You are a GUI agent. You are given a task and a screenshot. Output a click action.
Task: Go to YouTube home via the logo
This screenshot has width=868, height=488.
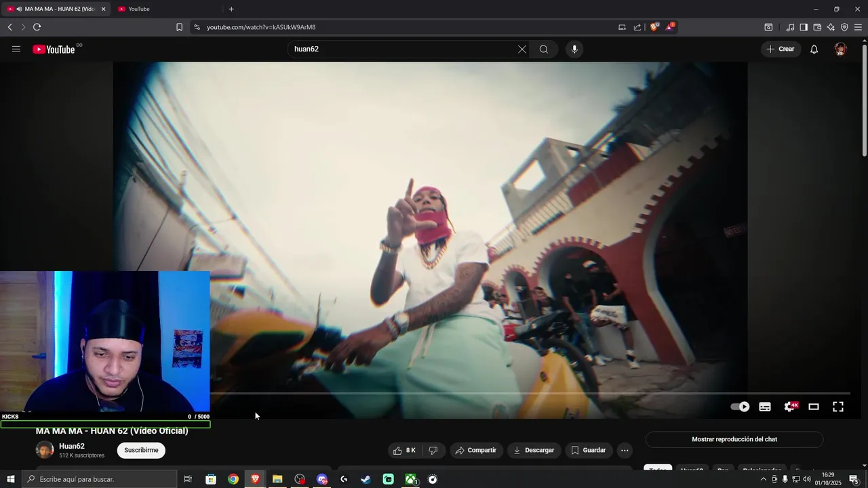coord(54,49)
